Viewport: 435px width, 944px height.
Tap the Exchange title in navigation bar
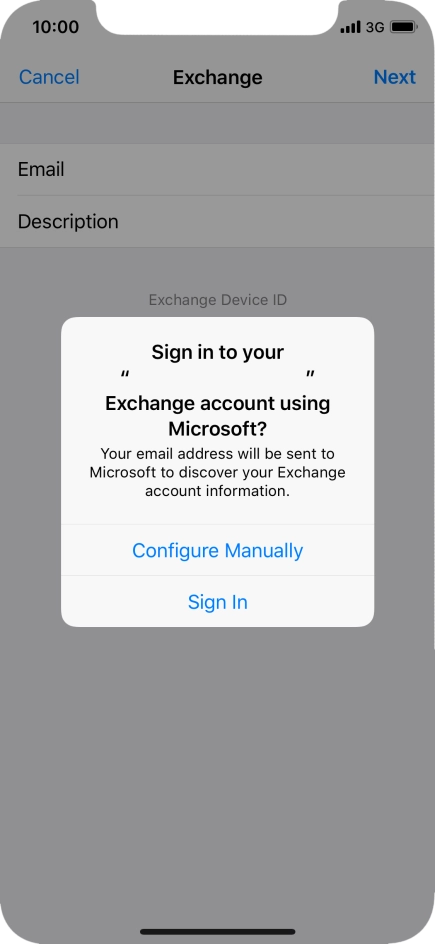point(217,77)
